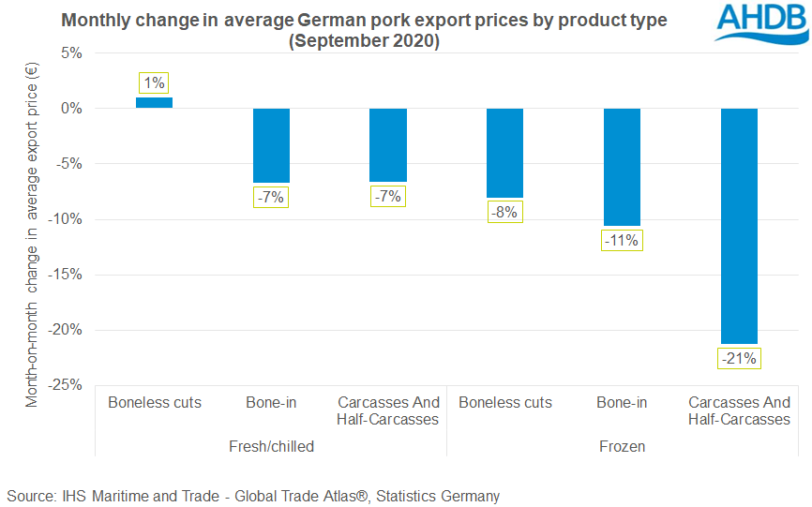Select the -21% data label

click(739, 359)
